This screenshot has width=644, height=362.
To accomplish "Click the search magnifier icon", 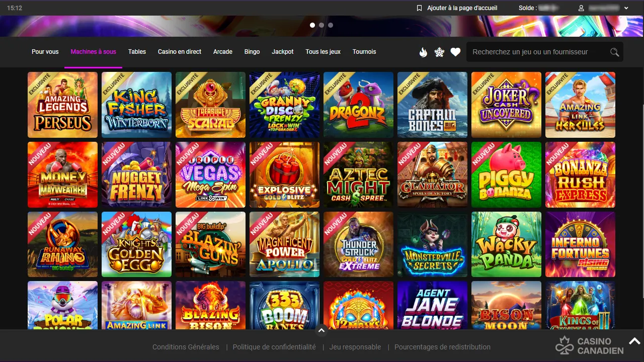I will click(614, 52).
